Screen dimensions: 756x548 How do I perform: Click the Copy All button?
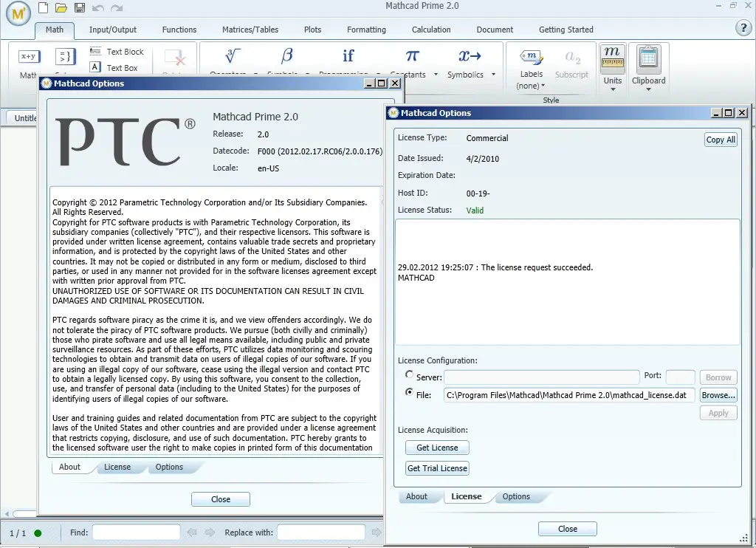click(x=721, y=140)
